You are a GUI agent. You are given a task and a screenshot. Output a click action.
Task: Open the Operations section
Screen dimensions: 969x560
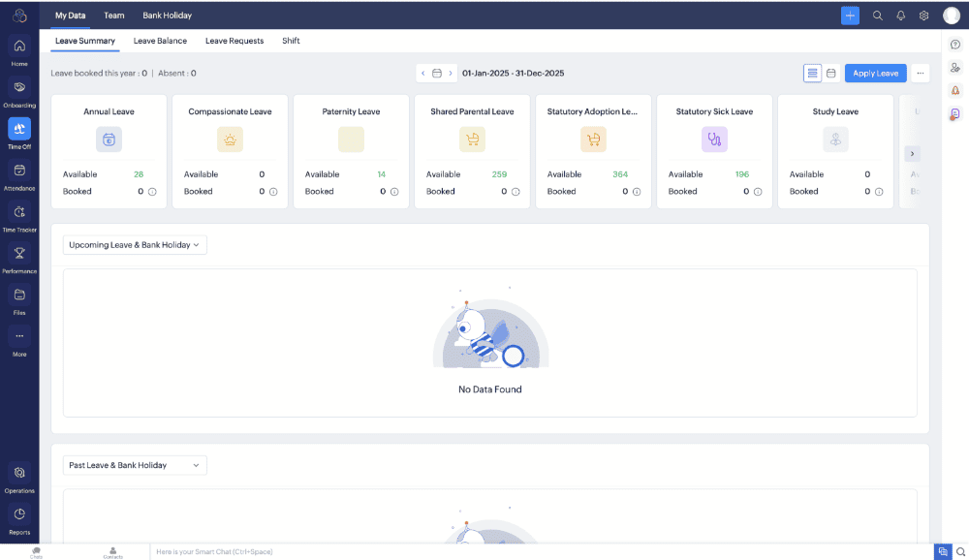19,479
